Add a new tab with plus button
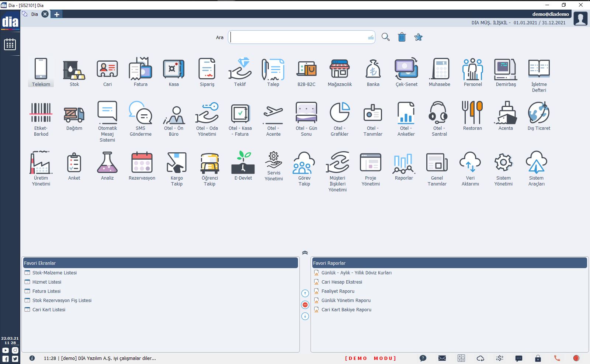 point(57,14)
